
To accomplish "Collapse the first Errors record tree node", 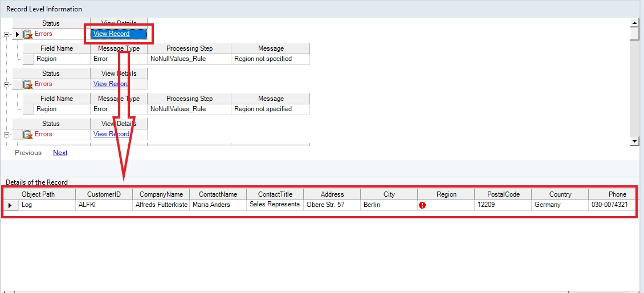I will pyautogui.click(x=6, y=34).
